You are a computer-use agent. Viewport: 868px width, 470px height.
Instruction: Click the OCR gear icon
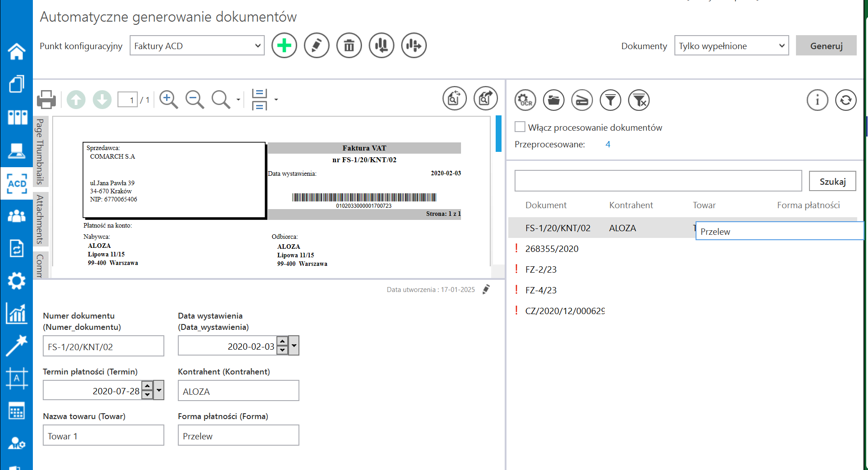coord(525,100)
